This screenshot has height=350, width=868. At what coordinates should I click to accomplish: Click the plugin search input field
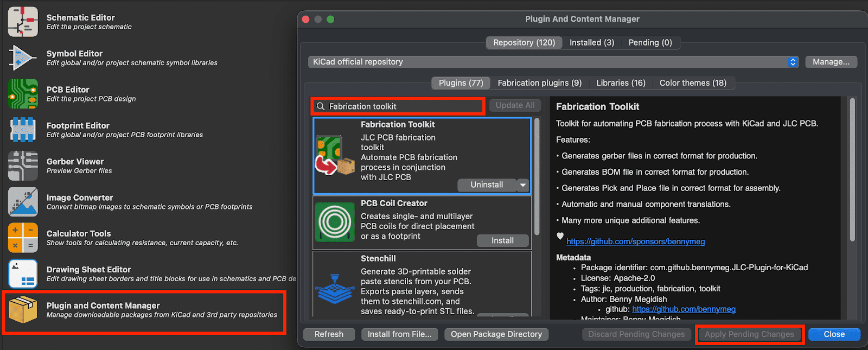(x=398, y=106)
